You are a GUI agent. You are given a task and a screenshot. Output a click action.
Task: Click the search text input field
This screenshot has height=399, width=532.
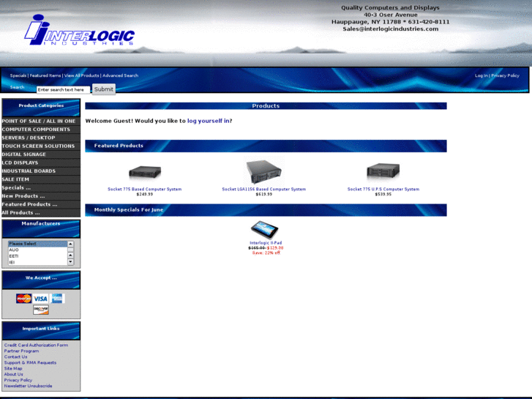[x=63, y=89]
